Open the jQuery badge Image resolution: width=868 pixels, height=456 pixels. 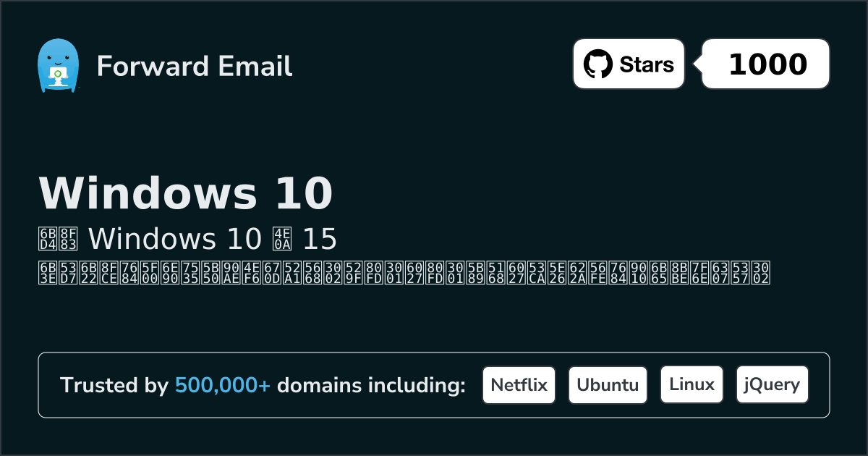[772, 385]
